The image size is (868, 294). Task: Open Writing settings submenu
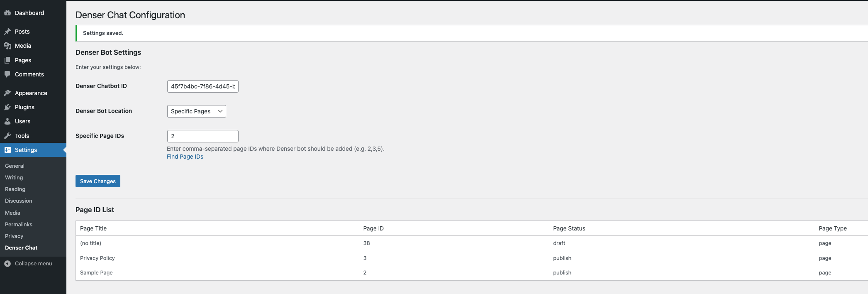[x=14, y=177]
